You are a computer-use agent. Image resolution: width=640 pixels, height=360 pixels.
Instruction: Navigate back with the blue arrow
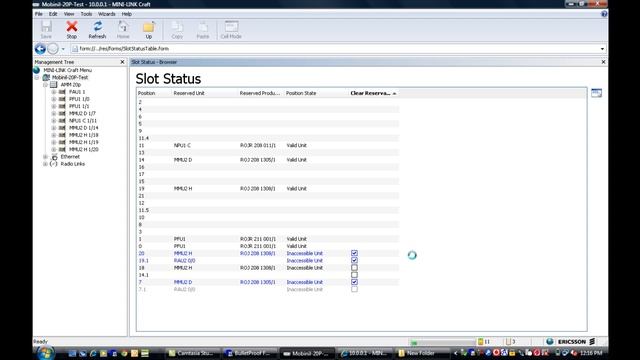click(x=40, y=49)
